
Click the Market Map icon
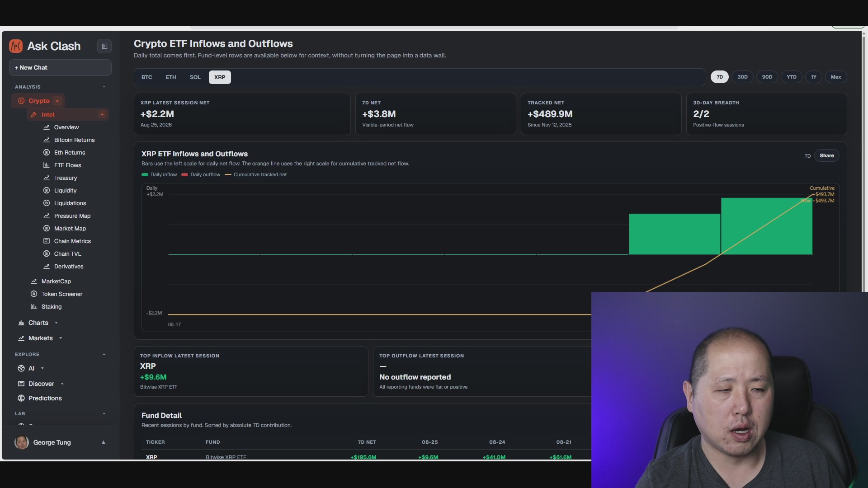click(47, 229)
